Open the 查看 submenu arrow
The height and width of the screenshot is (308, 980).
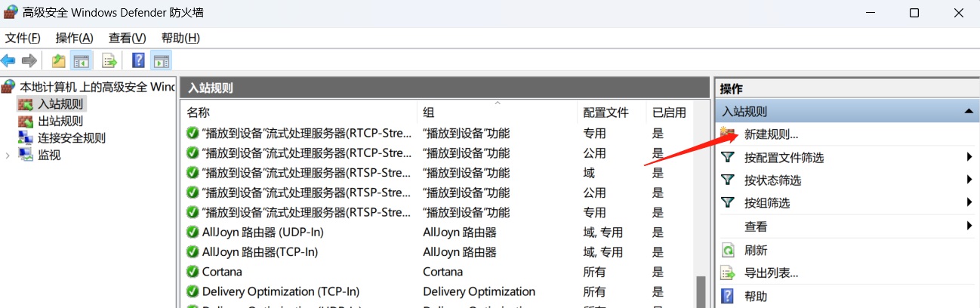pos(969,226)
